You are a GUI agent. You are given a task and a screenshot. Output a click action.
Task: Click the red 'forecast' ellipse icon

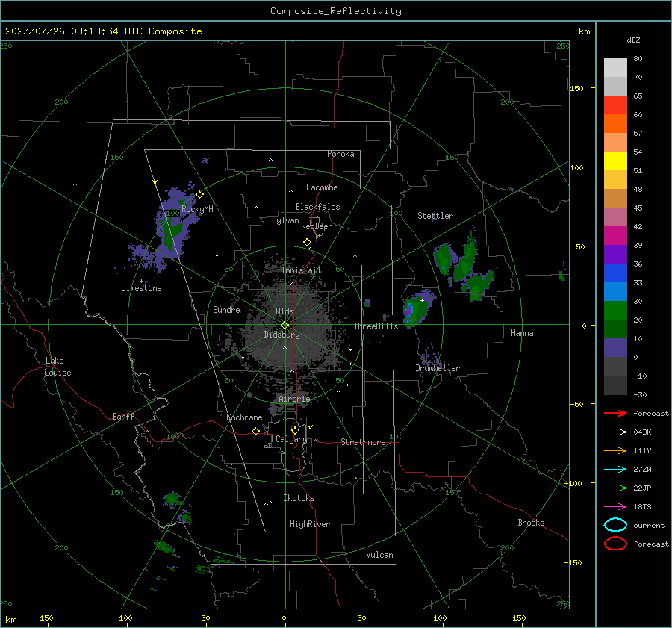coord(615,544)
